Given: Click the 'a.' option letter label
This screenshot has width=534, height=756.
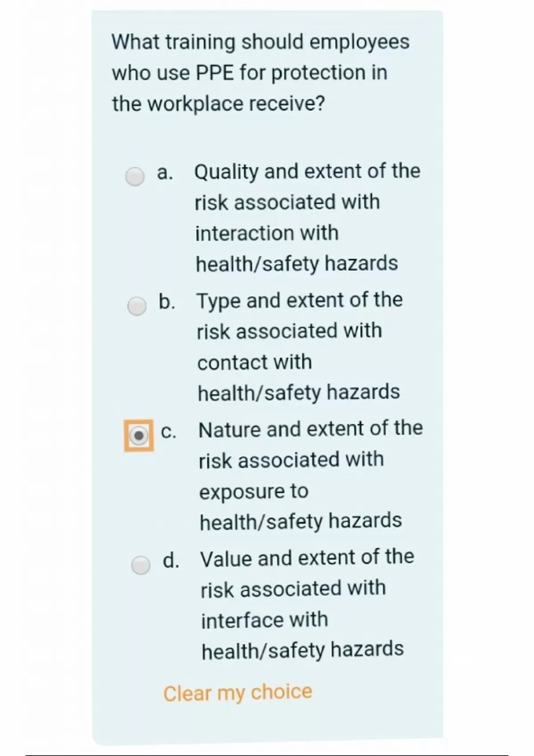Looking at the screenshot, I should click(165, 173).
